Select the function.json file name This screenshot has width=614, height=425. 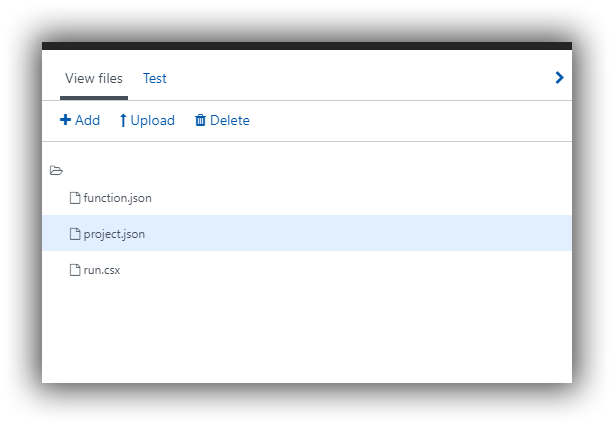(x=117, y=198)
